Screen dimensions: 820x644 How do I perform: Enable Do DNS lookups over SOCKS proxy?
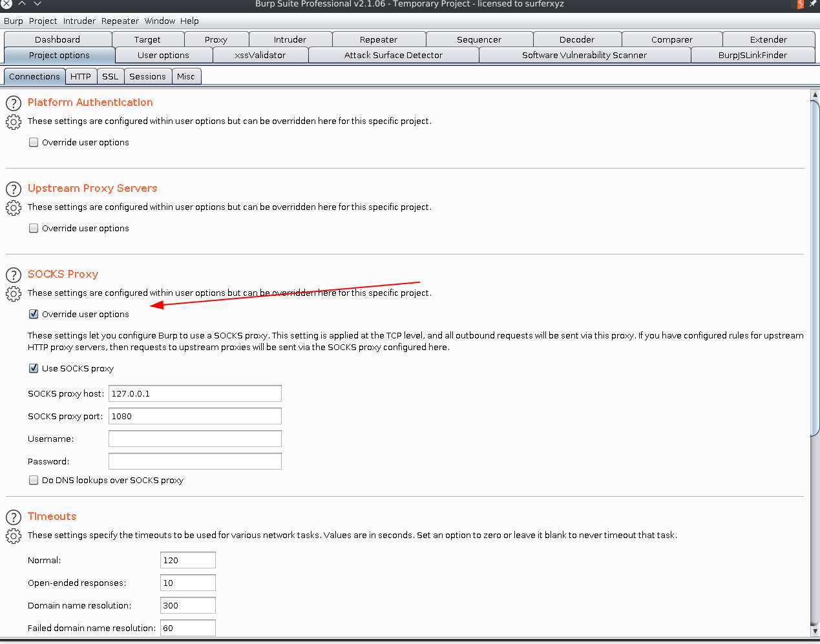tap(34, 480)
